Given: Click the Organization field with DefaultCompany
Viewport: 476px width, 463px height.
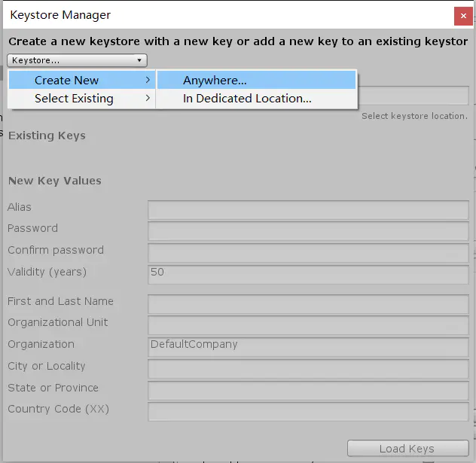Looking at the screenshot, I should tap(308, 347).
